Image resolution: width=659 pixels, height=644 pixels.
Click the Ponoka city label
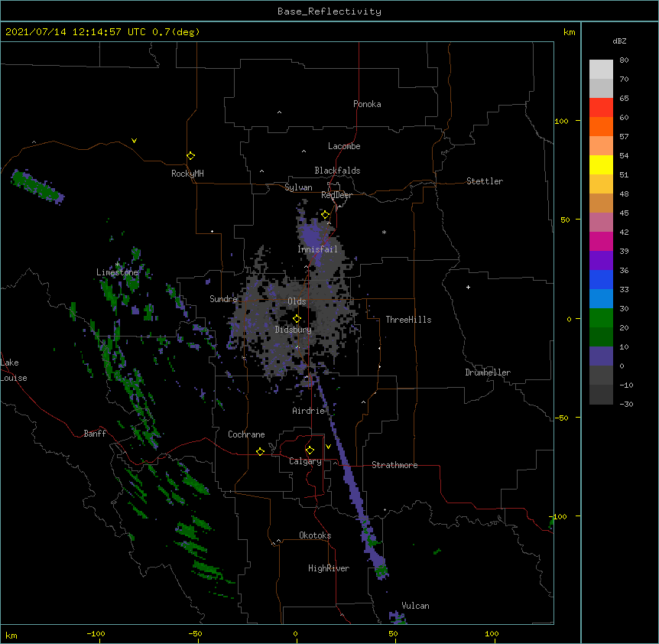coord(367,104)
